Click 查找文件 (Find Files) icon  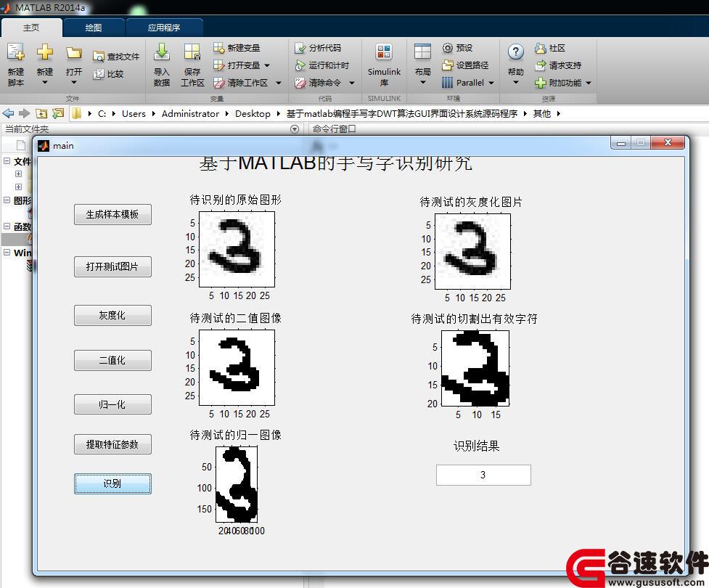click(99, 57)
